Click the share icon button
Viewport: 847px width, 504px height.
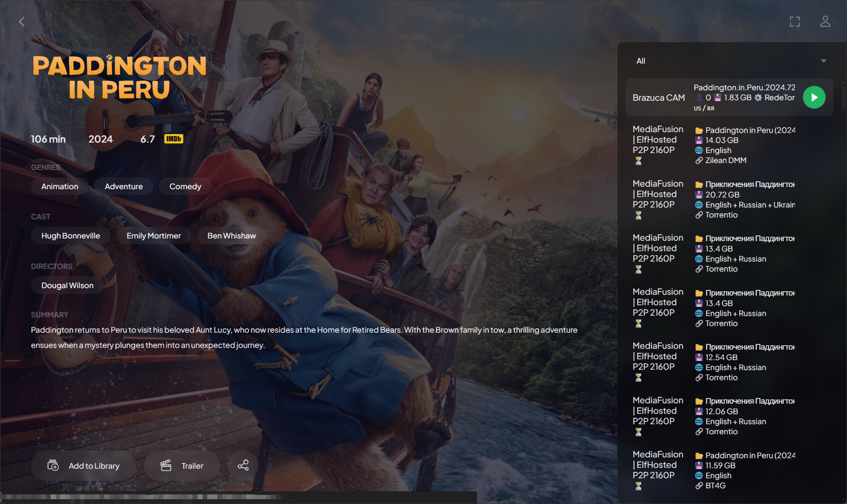coord(243,465)
